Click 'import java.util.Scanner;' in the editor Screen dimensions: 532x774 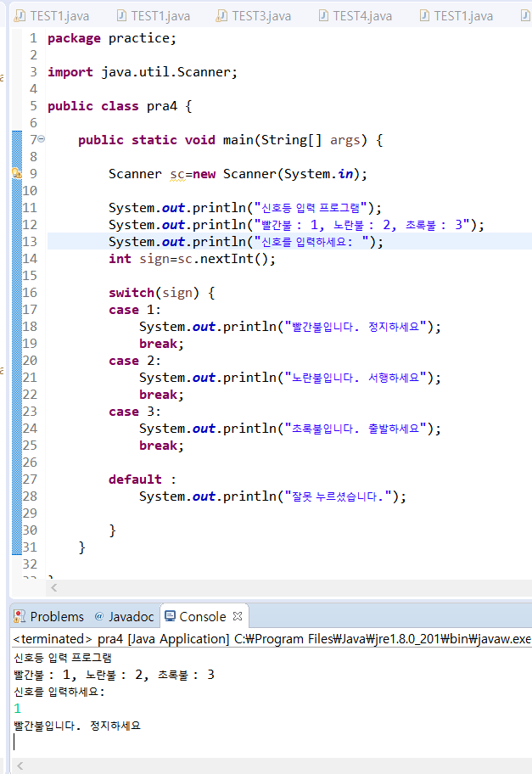pyautogui.click(x=143, y=72)
